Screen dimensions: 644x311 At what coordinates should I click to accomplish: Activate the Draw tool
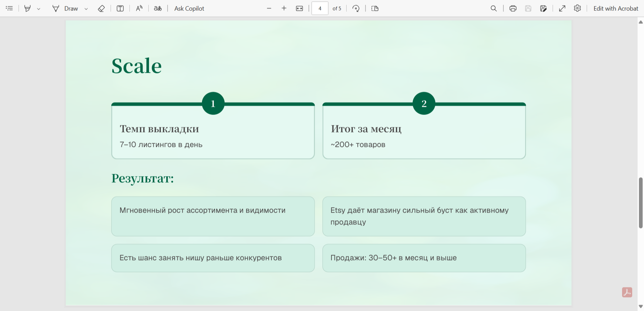[x=65, y=8]
